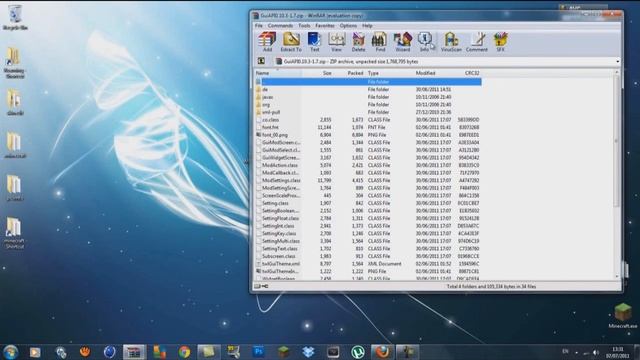The width and height of the screenshot is (640, 360).
Task: Open uTorrent from the taskbar
Action: (x=358, y=352)
